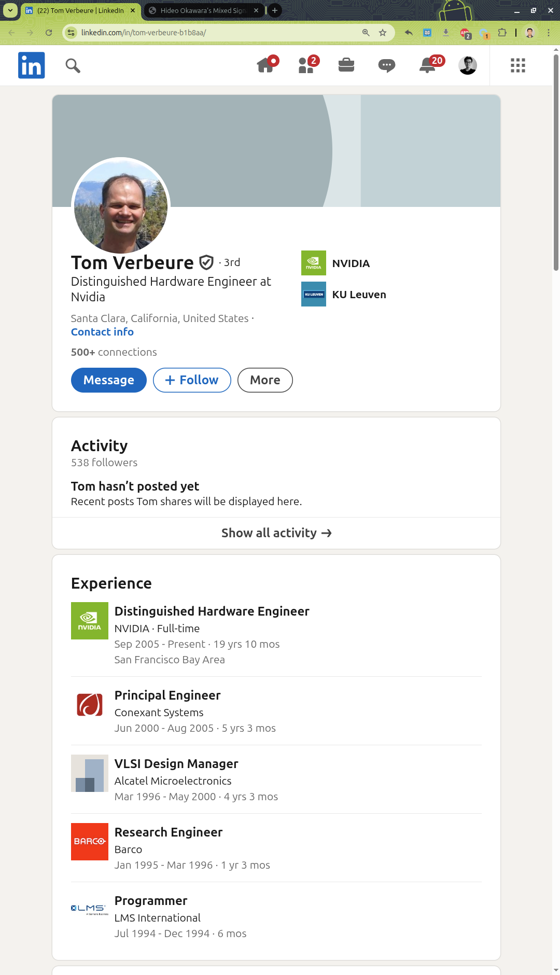Open the browser Extensions puzzle icon
Image resolution: width=560 pixels, height=975 pixels.
502,33
